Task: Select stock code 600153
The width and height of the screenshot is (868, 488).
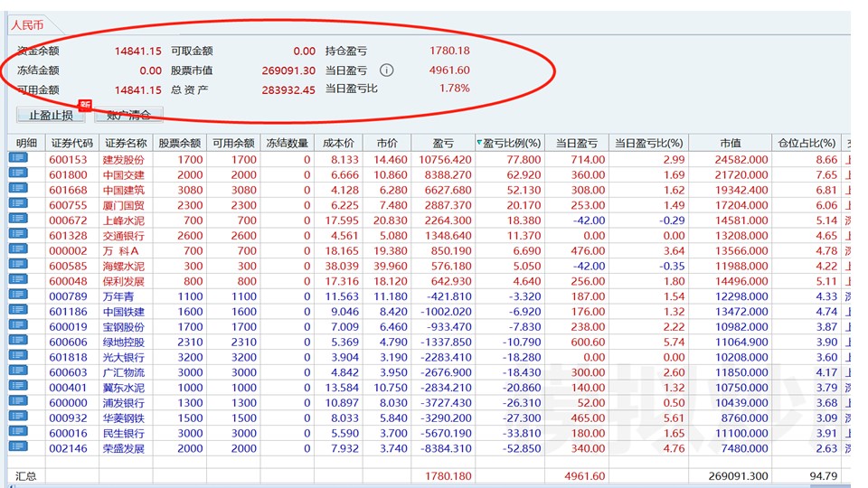Action: pos(68,159)
